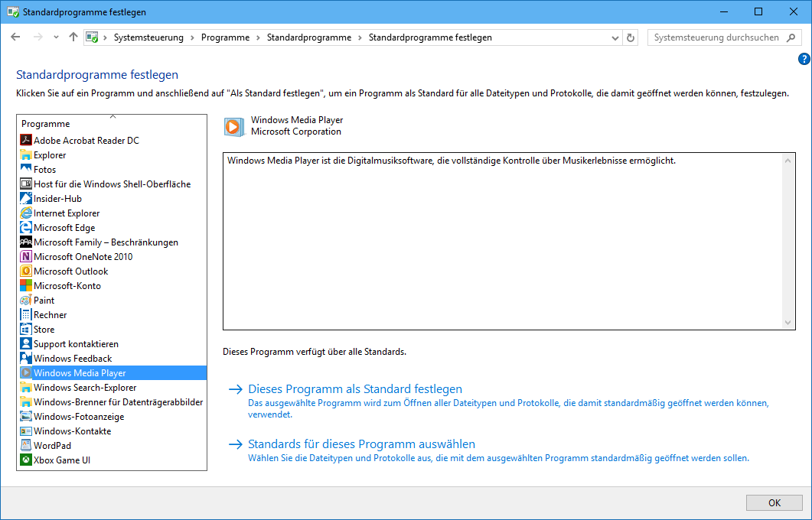This screenshot has width=812, height=520.
Task: Select 'Store' in the program list
Action: click(44, 329)
